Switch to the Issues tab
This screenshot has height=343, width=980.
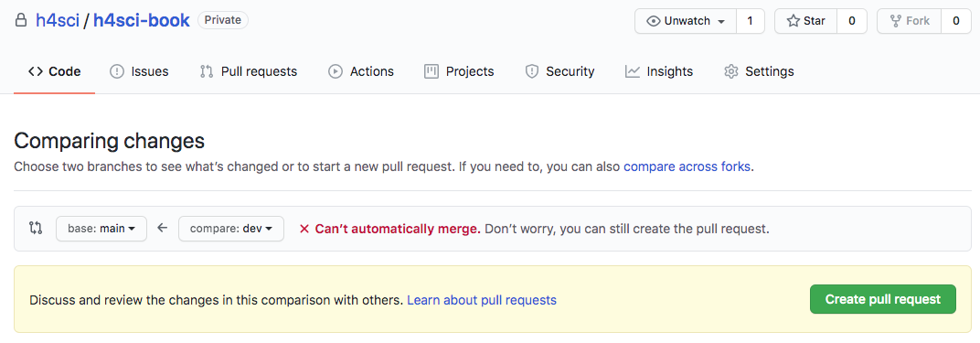(139, 71)
